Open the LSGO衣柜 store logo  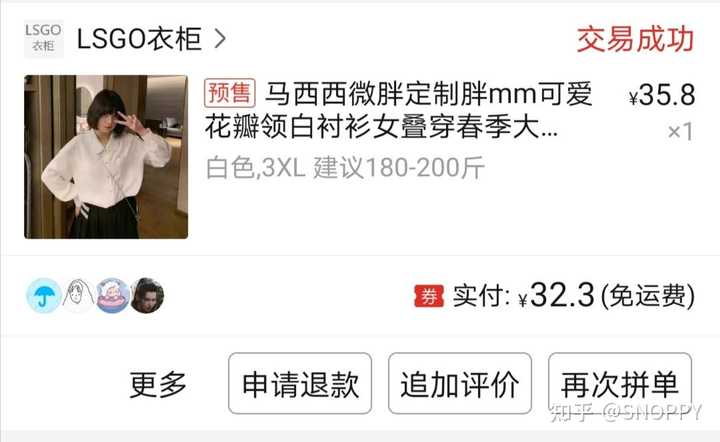click(x=44, y=39)
